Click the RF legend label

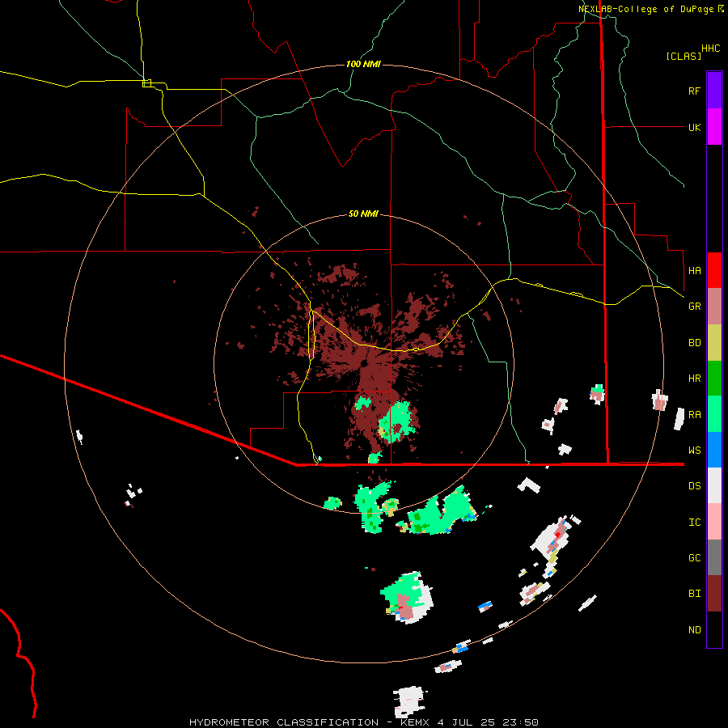694,91
